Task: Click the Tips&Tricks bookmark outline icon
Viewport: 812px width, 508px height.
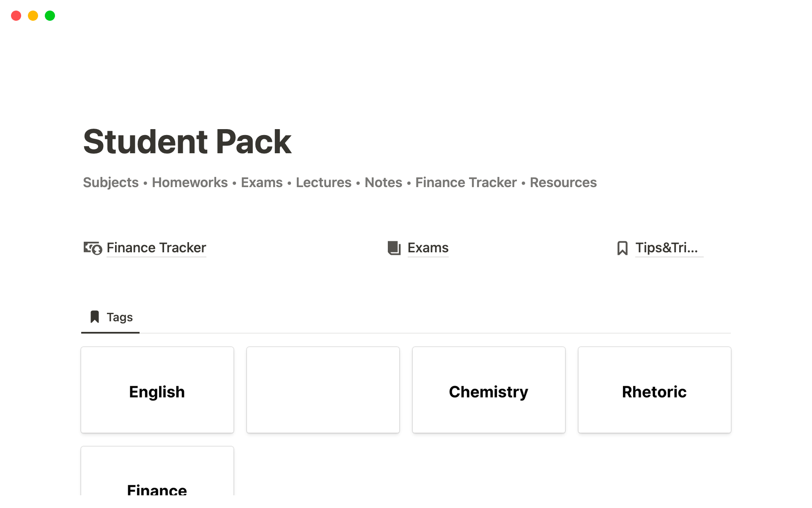Action: tap(622, 248)
